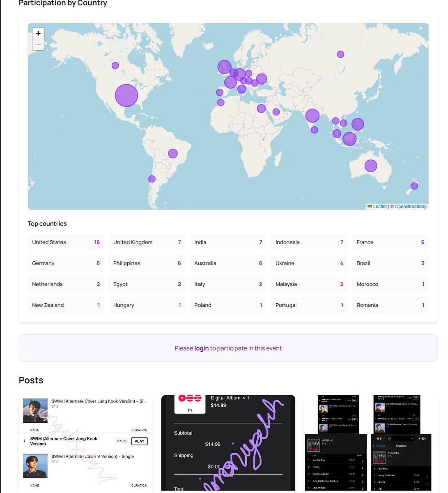Viewport: 448px width, 493px height.
Task: Select the Ukraine bubble on the map
Action: click(262, 79)
